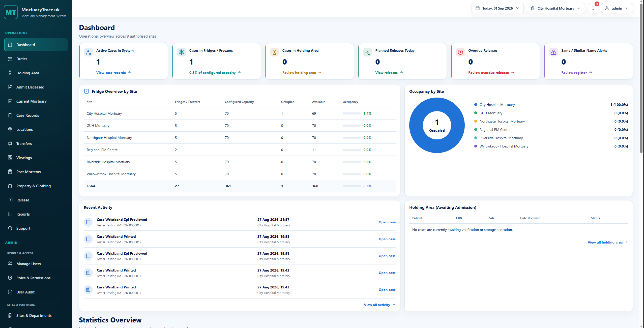Click the Overdue Releases clock icon
The image size is (644, 328).
460,52
